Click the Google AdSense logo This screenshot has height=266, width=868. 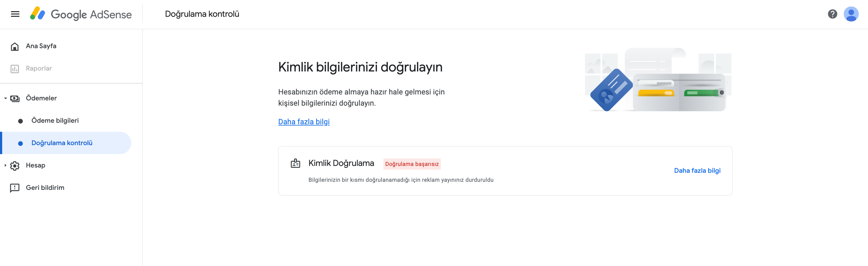(x=81, y=14)
